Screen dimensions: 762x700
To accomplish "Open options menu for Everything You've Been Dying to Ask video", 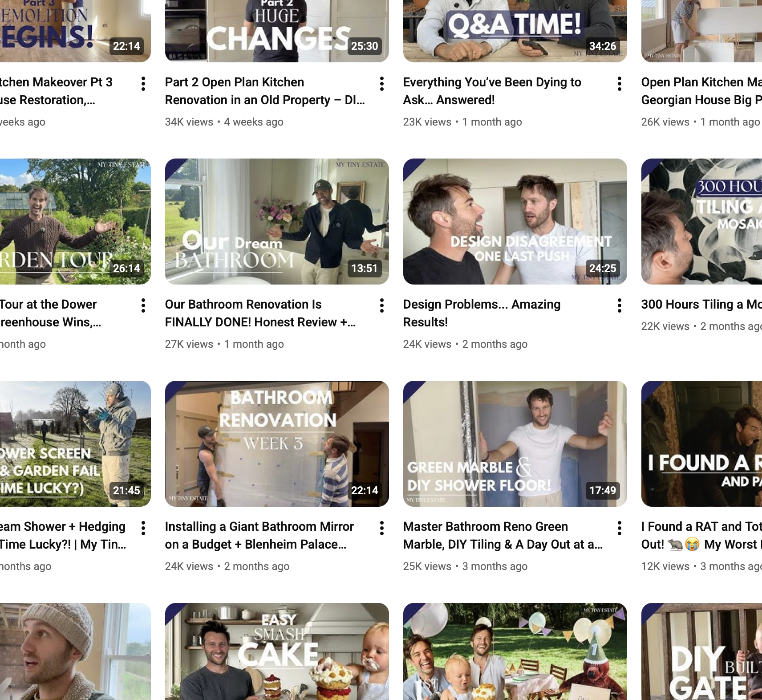I will (x=620, y=84).
